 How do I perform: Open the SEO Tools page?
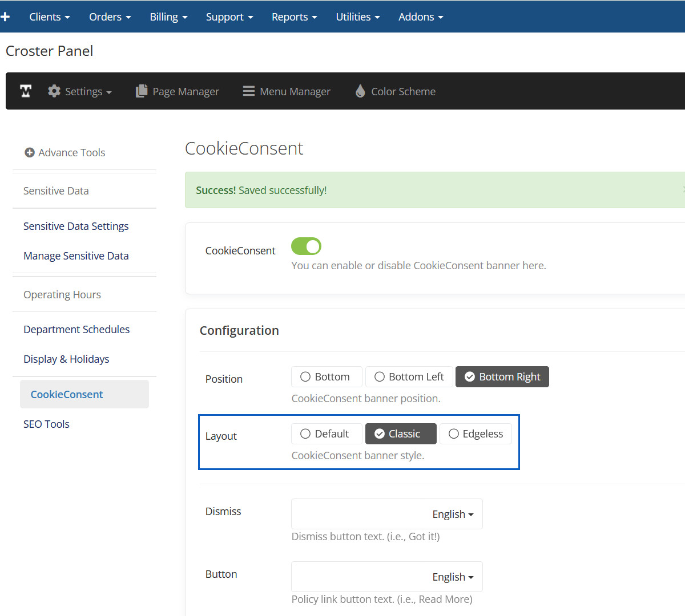click(x=46, y=424)
